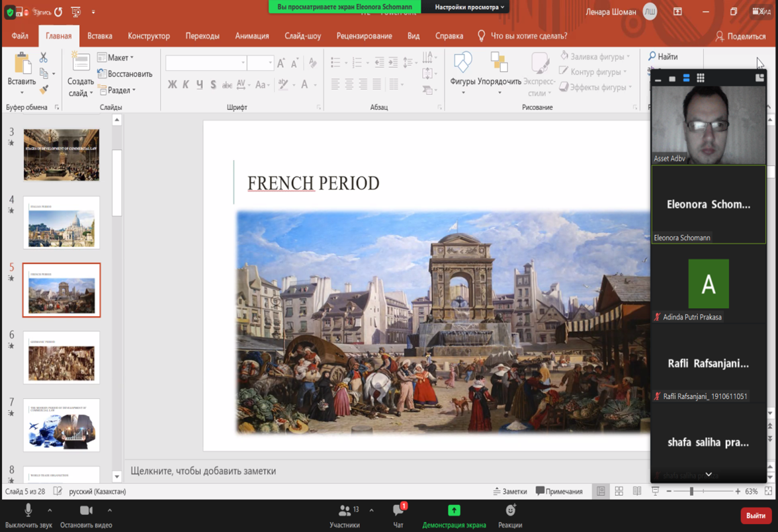778x532 pixels.
Task: Click the Paste (Вставить) clipboard icon
Action: tap(22, 64)
